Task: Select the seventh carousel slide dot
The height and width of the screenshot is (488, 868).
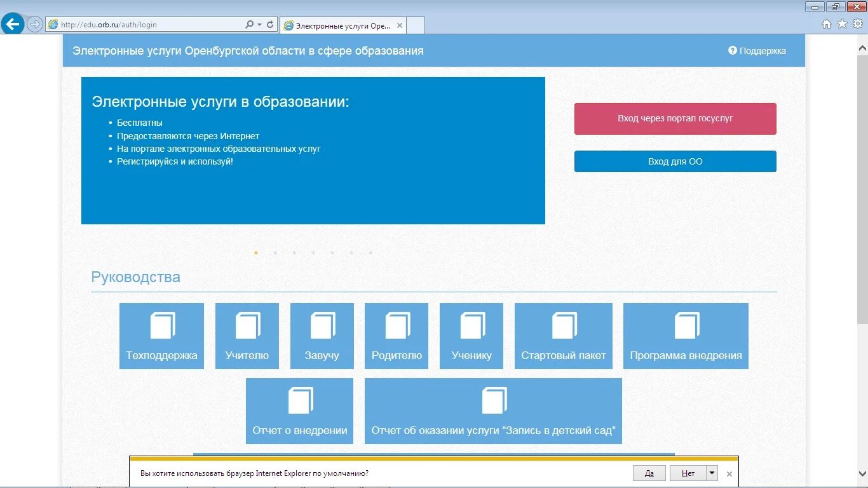Action: point(370,253)
